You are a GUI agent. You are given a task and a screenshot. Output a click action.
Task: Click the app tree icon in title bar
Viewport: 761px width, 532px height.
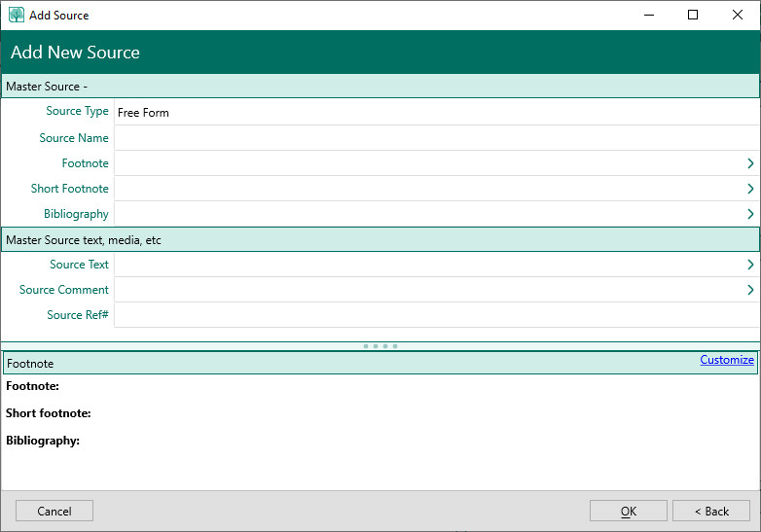16,15
